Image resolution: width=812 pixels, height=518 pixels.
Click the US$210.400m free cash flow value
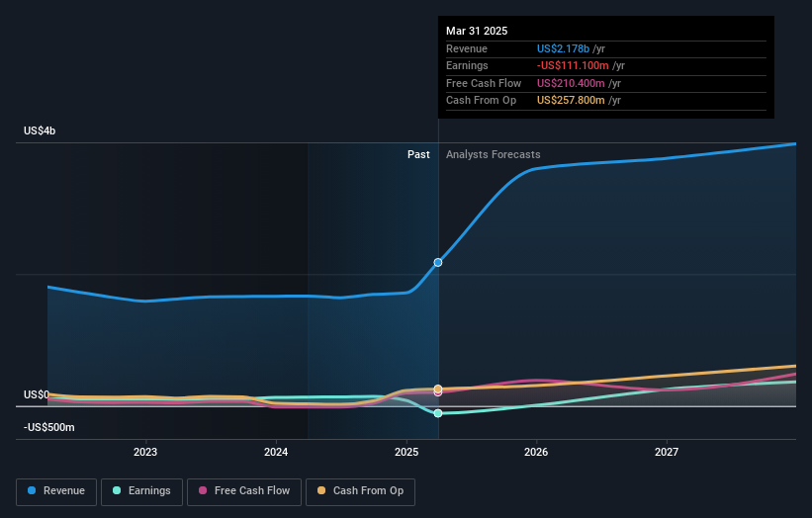point(571,83)
